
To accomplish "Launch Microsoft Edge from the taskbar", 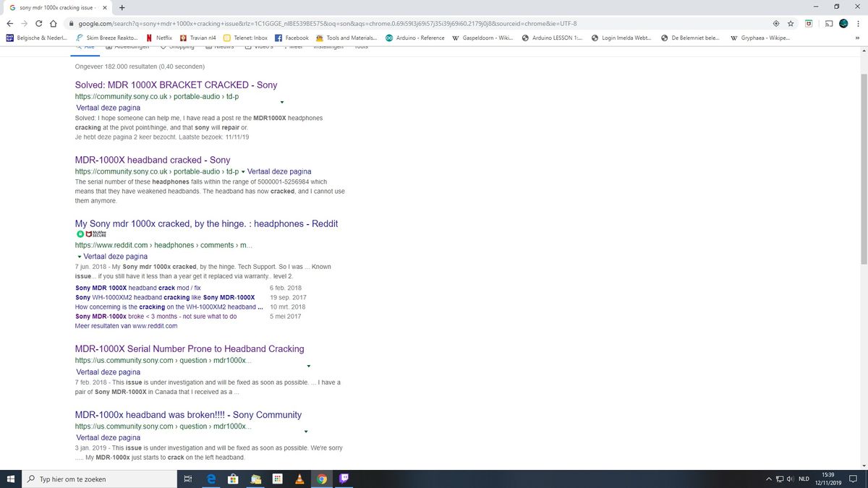I will [x=211, y=479].
